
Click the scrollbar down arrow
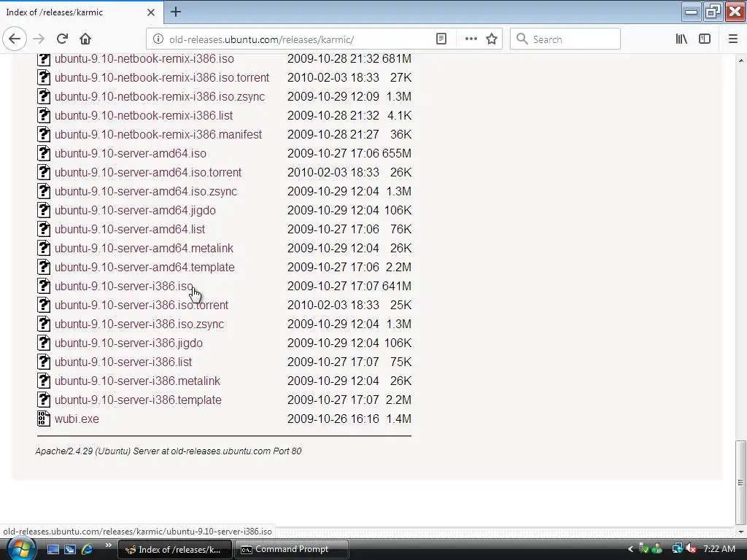[741, 532]
